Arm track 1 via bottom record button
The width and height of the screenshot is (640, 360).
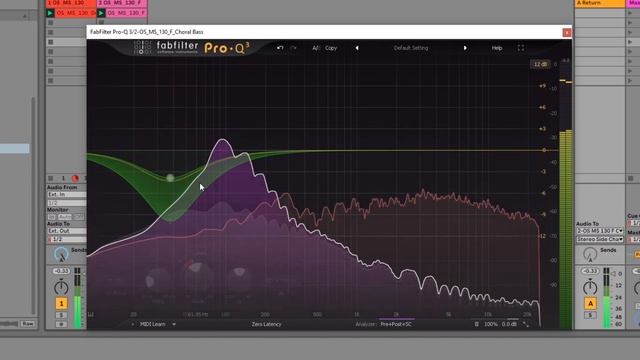61,324
